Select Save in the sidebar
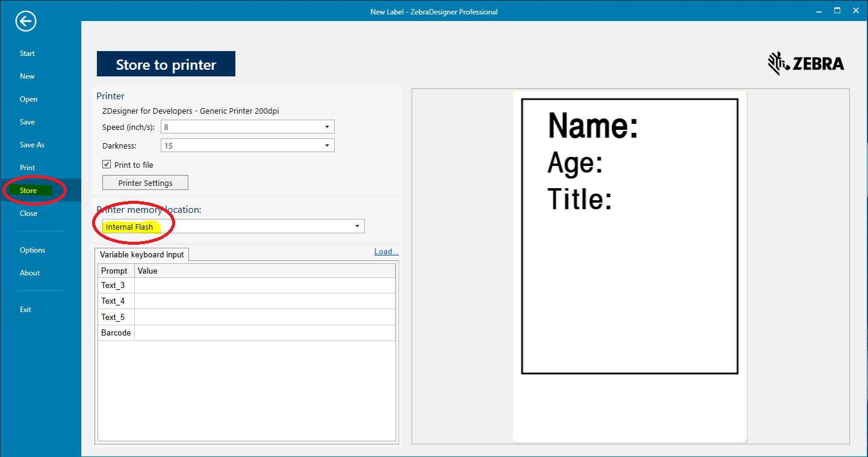 tap(27, 122)
